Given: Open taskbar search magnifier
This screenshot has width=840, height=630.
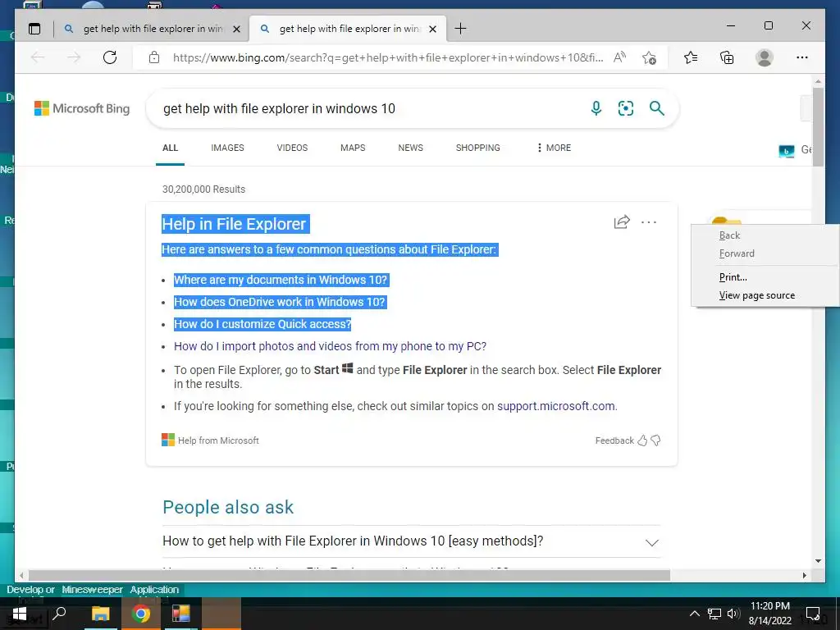Looking at the screenshot, I should coord(59,613).
